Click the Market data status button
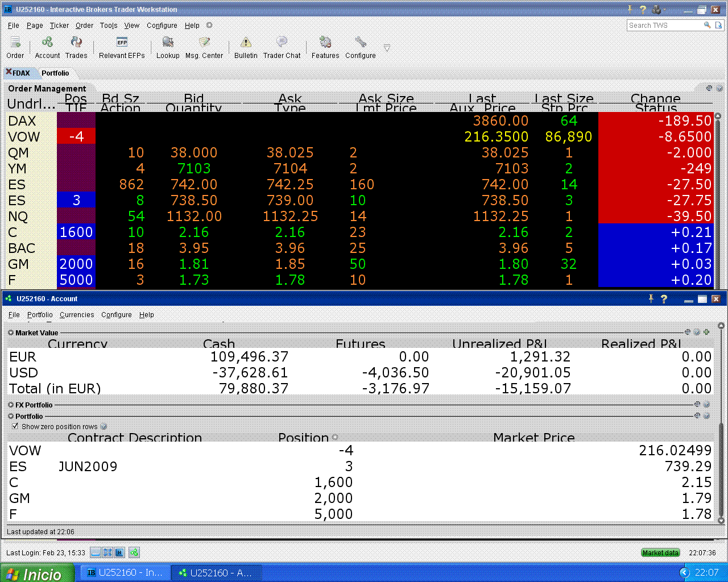728x582 pixels. click(660, 552)
